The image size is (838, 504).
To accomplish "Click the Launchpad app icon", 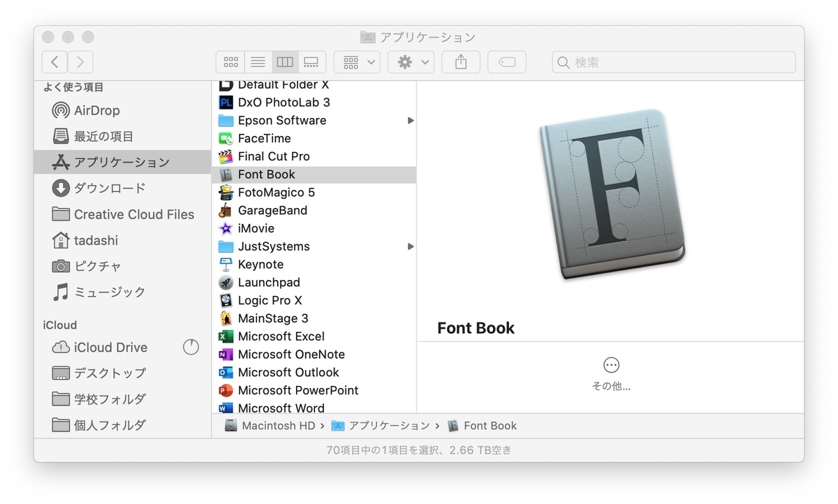I will coord(226,282).
